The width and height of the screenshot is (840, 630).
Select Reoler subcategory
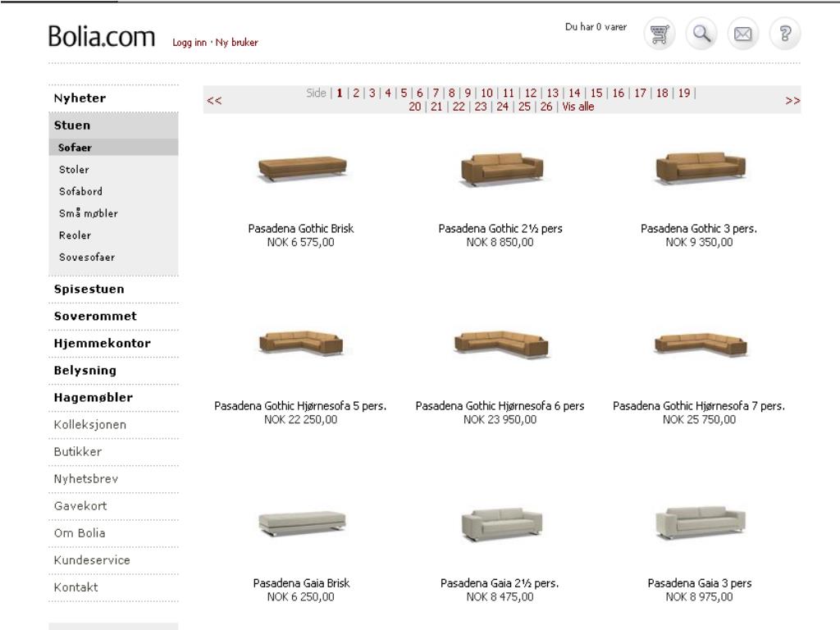pyautogui.click(x=75, y=235)
